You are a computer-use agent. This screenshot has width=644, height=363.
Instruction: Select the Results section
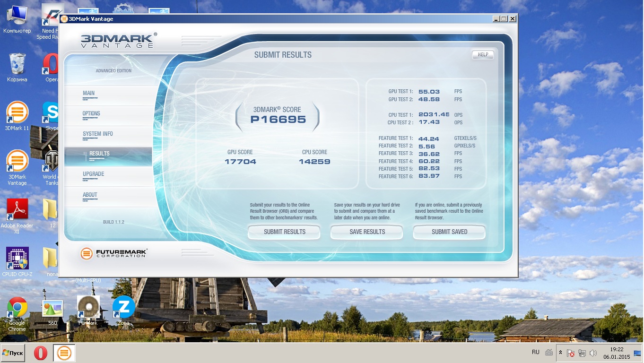108,156
